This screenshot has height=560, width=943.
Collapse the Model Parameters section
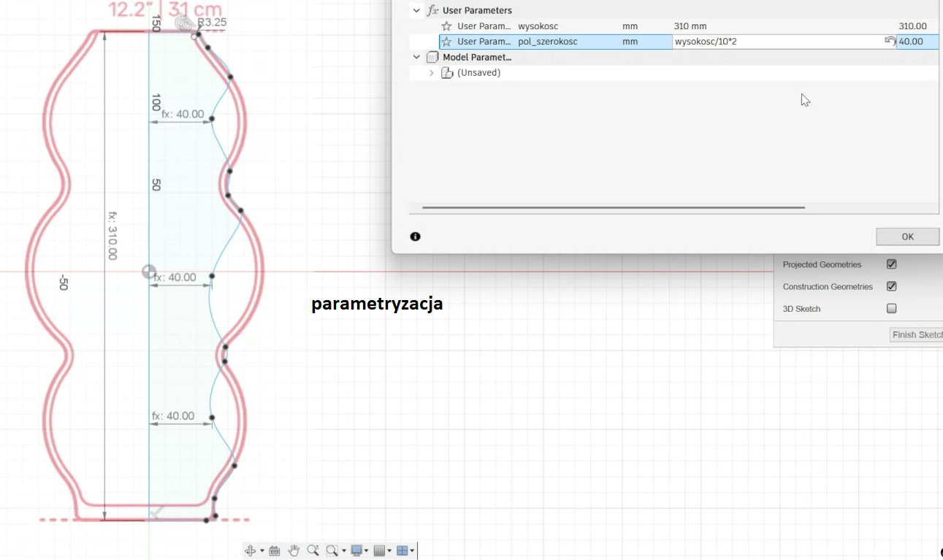(416, 57)
